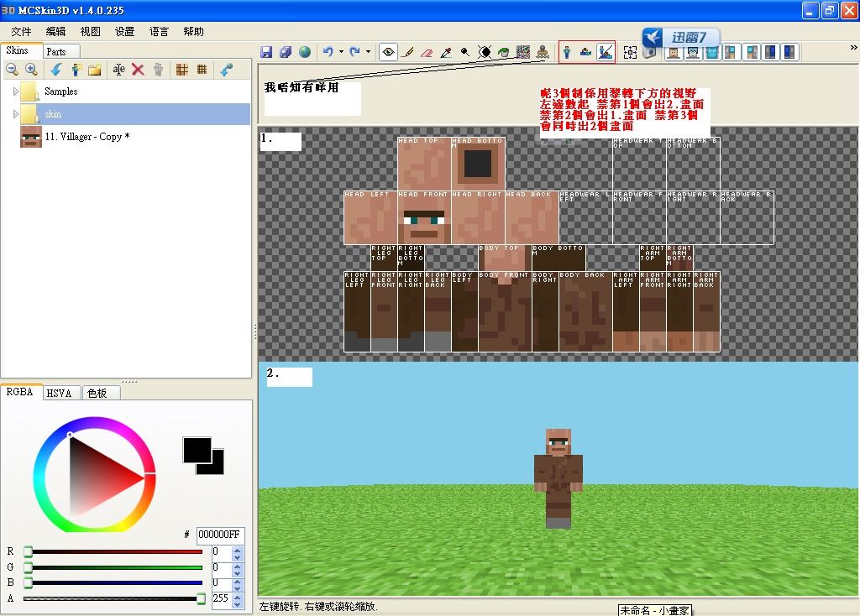The image size is (860, 616).
Task: Select the Eraser tool
Action: [427, 52]
